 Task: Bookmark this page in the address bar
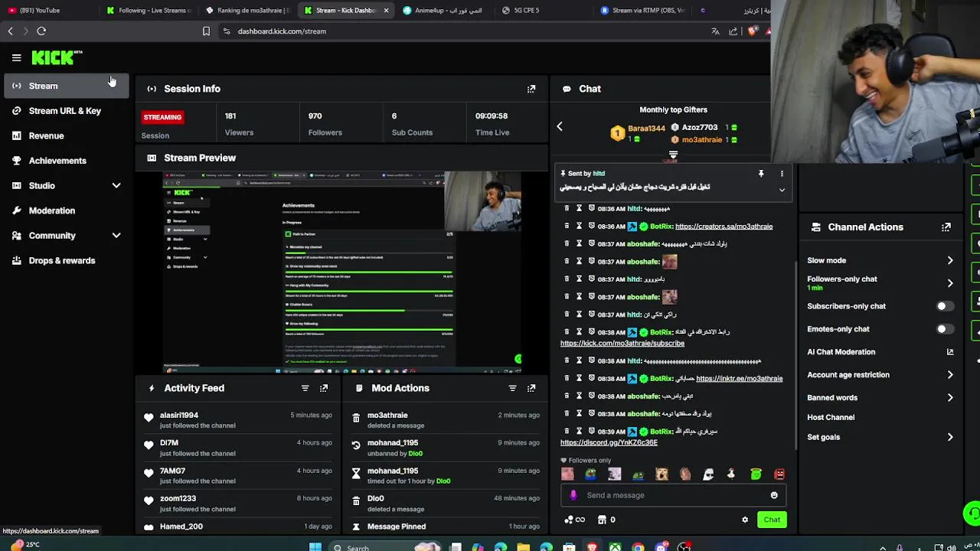[x=206, y=31]
